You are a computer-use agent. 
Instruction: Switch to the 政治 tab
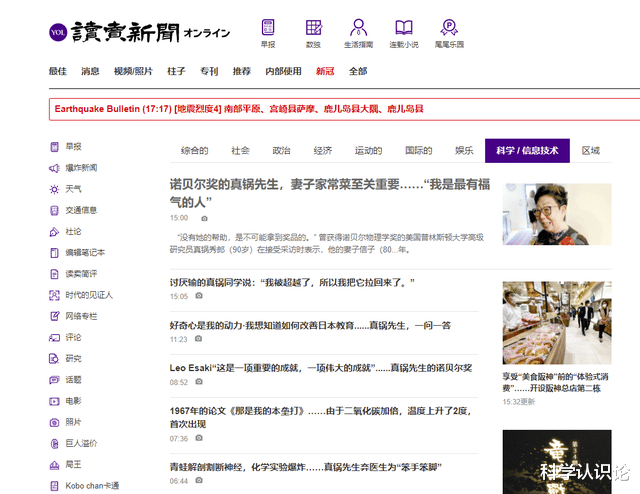[281, 151]
